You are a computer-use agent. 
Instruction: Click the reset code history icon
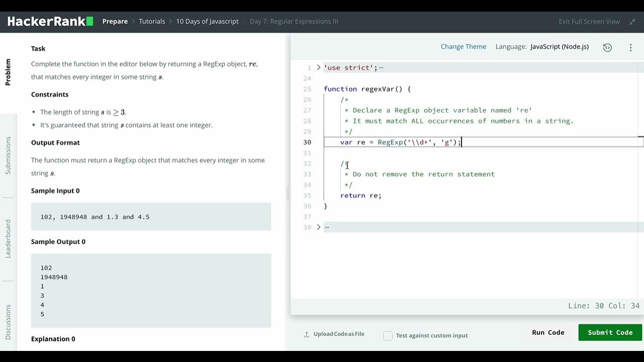point(607,47)
